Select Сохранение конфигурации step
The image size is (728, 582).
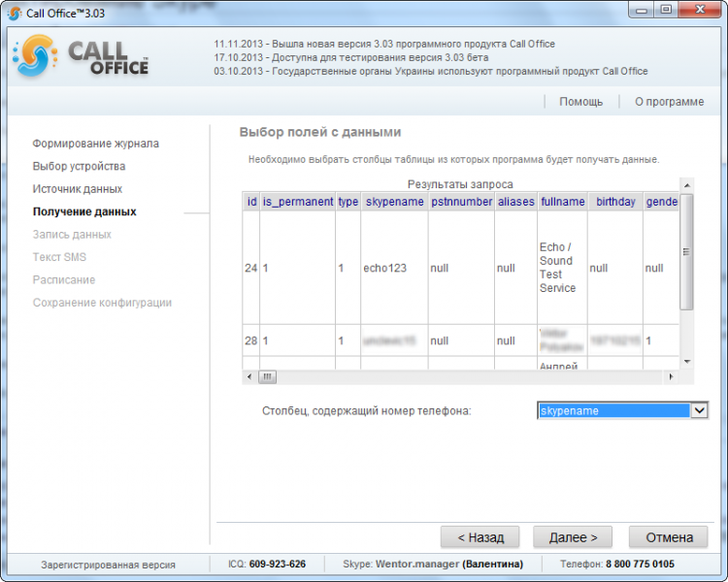point(102,303)
